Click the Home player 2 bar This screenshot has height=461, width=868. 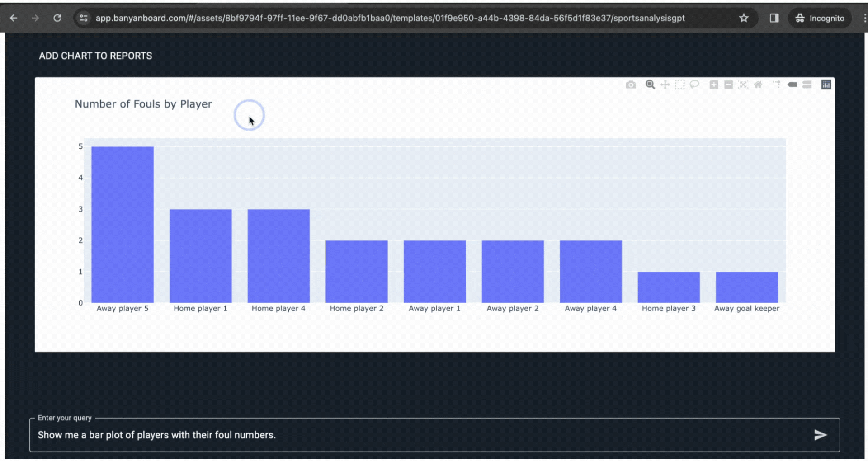357,272
